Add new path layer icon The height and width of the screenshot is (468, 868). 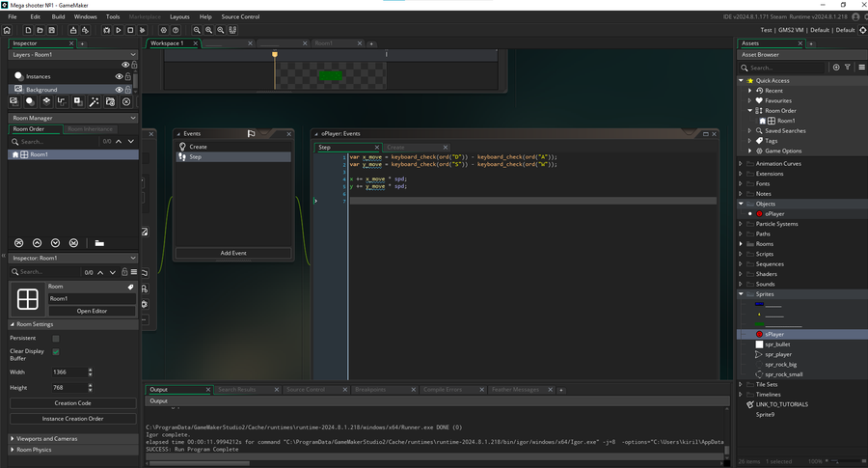[x=62, y=101]
